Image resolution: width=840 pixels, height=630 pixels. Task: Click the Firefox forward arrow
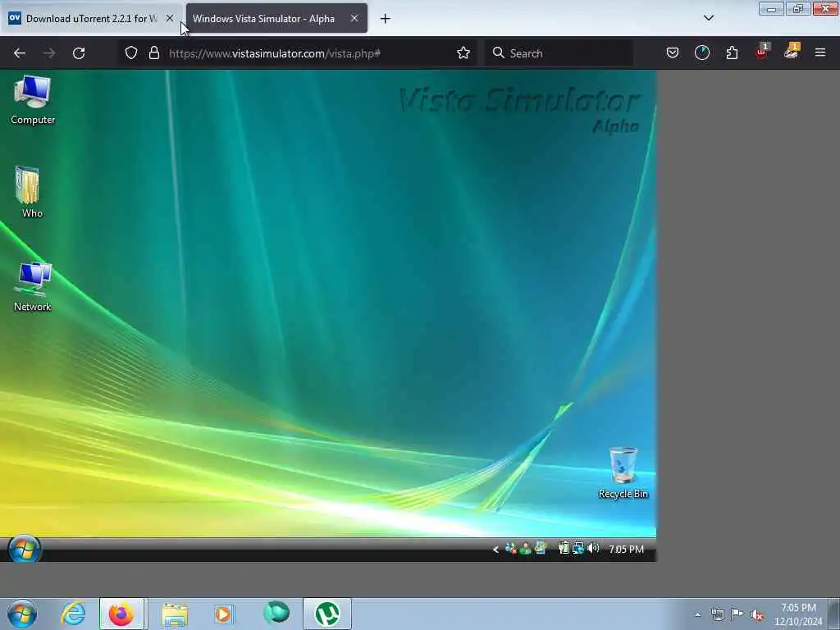(49, 53)
